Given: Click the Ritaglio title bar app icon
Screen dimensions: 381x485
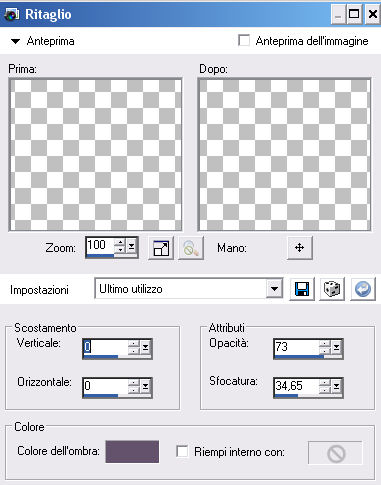Looking at the screenshot, I should click(x=12, y=14).
